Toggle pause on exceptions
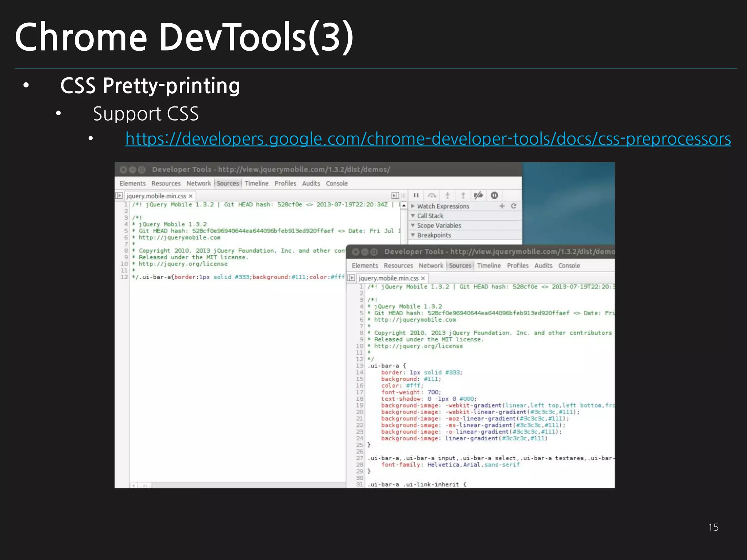Screen dimensions: 747x560 494,195
